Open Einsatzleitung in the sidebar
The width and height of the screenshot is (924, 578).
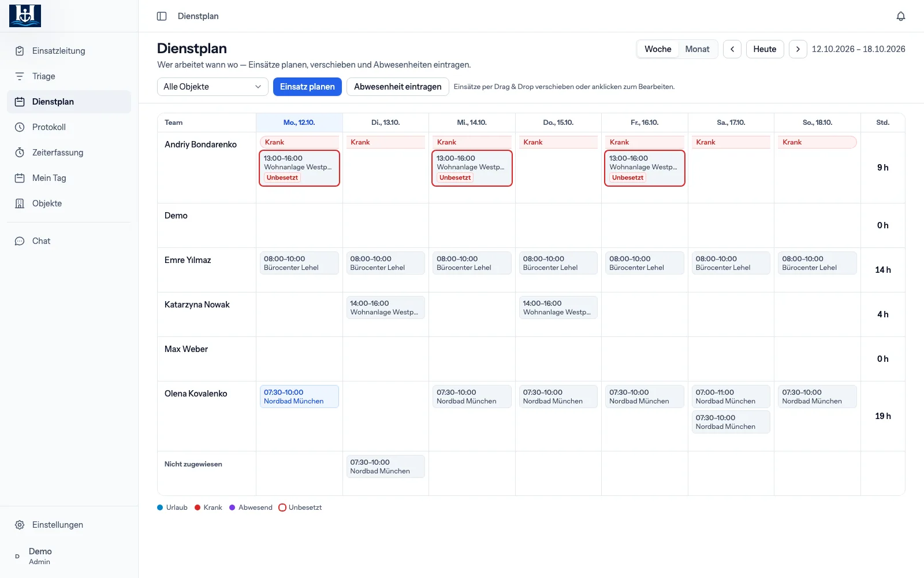(69, 51)
